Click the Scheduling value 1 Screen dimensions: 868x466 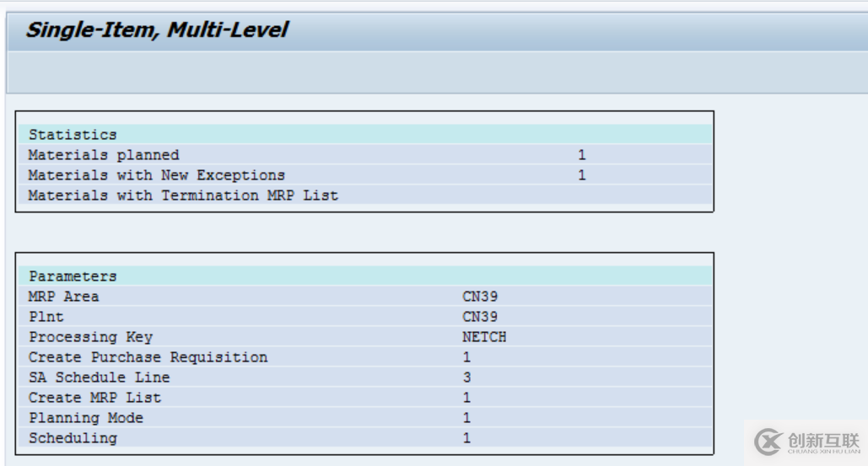click(466, 438)
